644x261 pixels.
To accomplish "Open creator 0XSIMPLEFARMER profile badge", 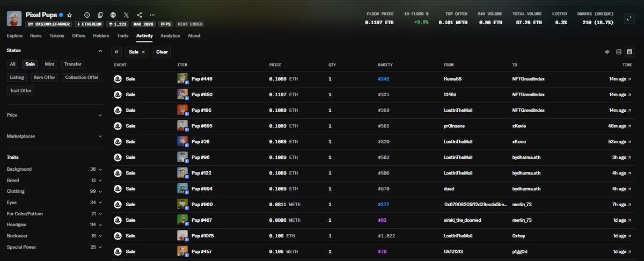I will tap(48, 24).
